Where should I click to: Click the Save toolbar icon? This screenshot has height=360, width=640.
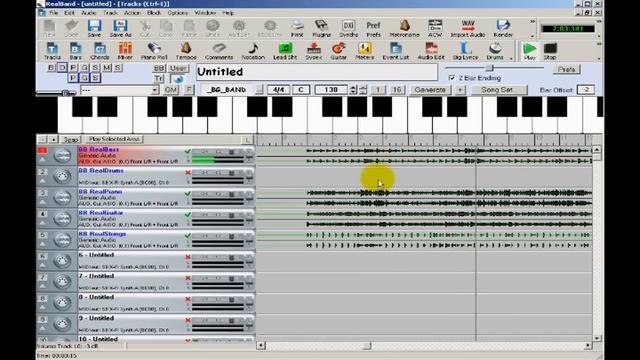[94, 28]
